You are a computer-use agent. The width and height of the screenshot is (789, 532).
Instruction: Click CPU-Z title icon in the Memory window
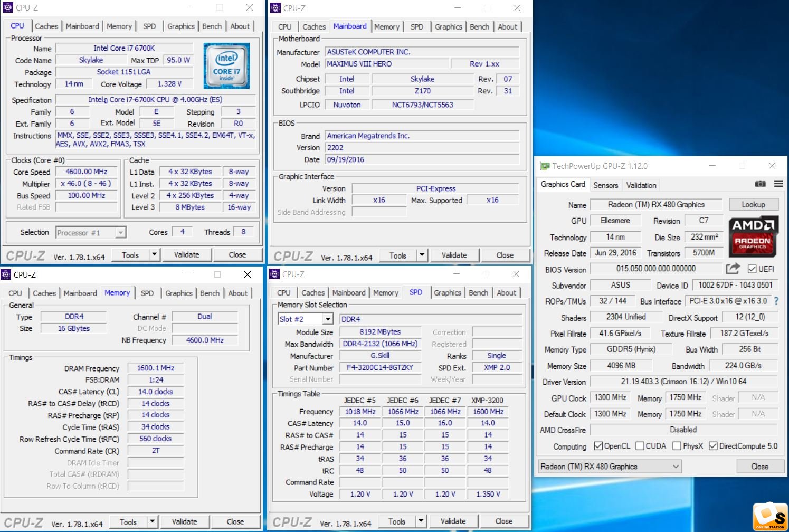[x=6, y=274]
